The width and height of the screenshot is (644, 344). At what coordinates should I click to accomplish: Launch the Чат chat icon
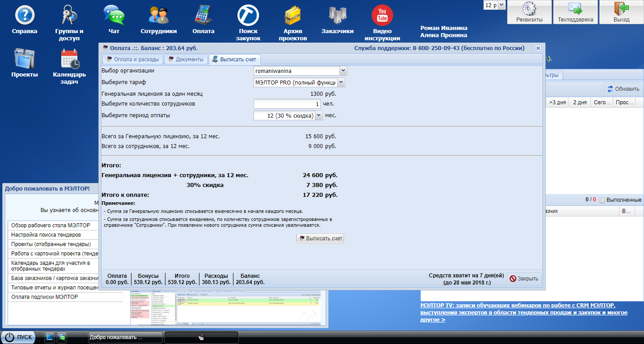[x=114, y=15]
